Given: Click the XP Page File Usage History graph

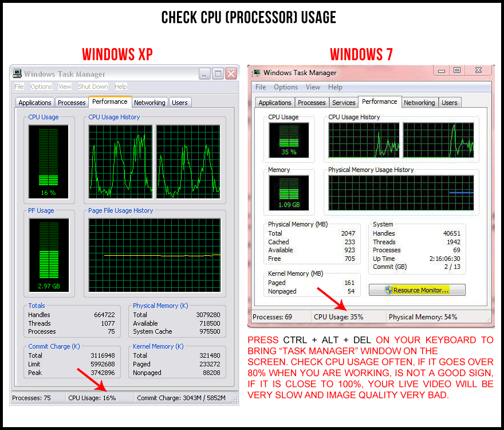Looking at the screenshot, I should 155,255.
